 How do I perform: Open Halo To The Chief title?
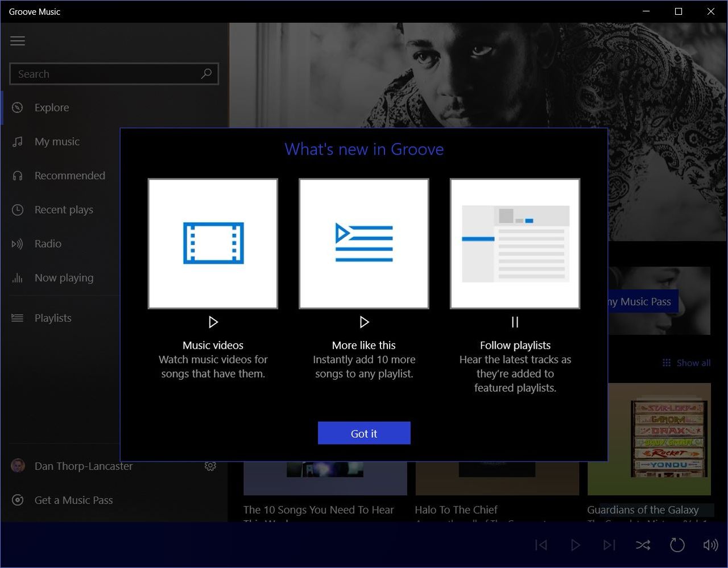click(x=456, y=510)
